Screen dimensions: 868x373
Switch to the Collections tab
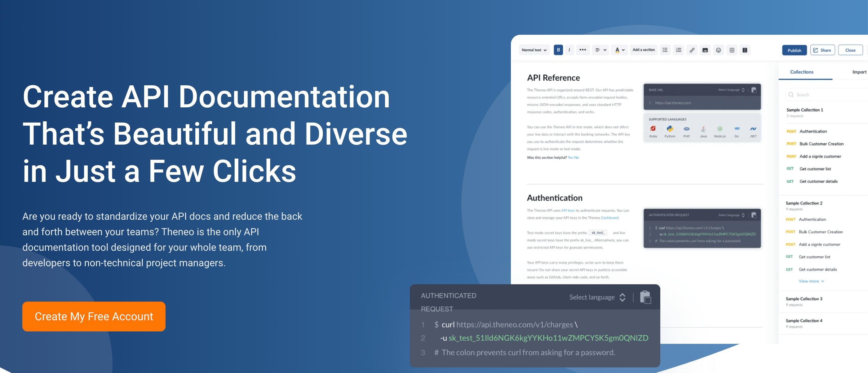[802, 72]
